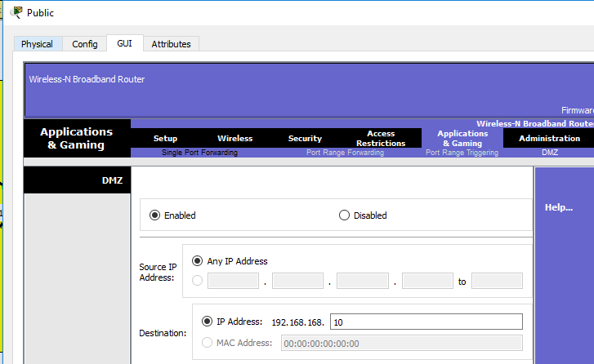The image size is (594, 364).
Task: Open the Security menu
Action: (305, 139)
